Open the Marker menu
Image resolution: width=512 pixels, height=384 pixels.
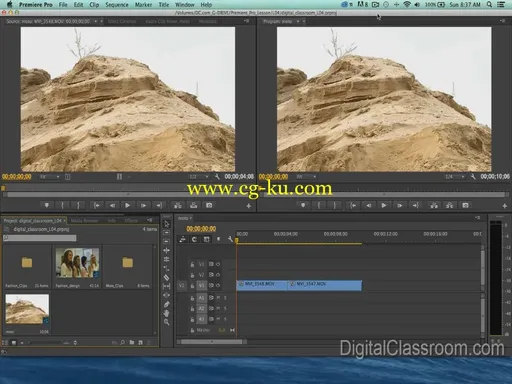tap(143, 5)
